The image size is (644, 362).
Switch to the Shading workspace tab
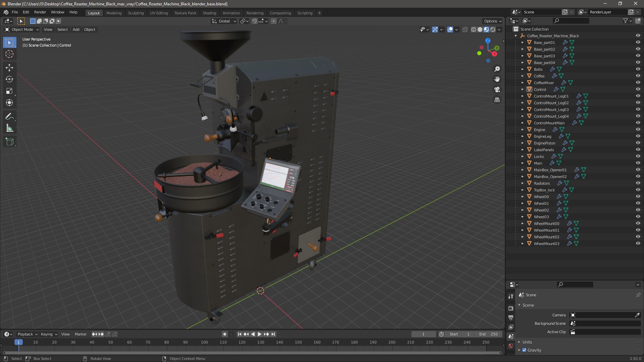[x=209, y=13]
